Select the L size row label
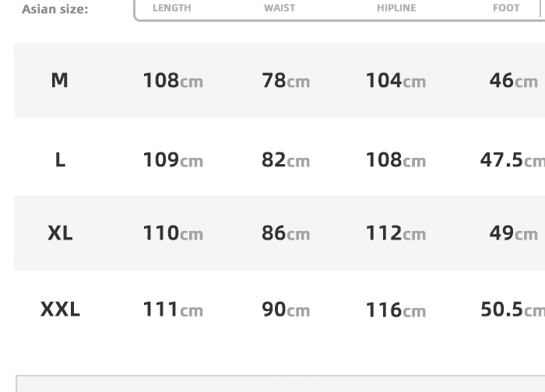Screen dimensions: 545x392 pos(60,159)
